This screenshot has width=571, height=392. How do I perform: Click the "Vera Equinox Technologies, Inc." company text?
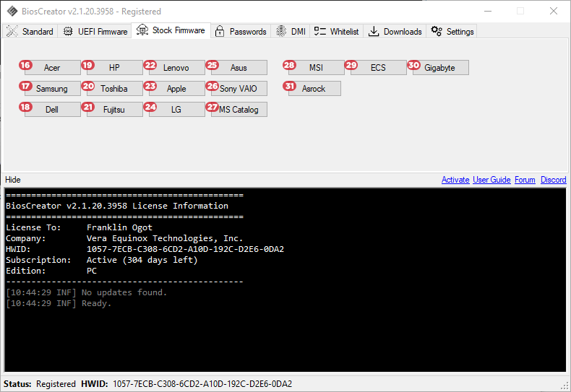165,238
